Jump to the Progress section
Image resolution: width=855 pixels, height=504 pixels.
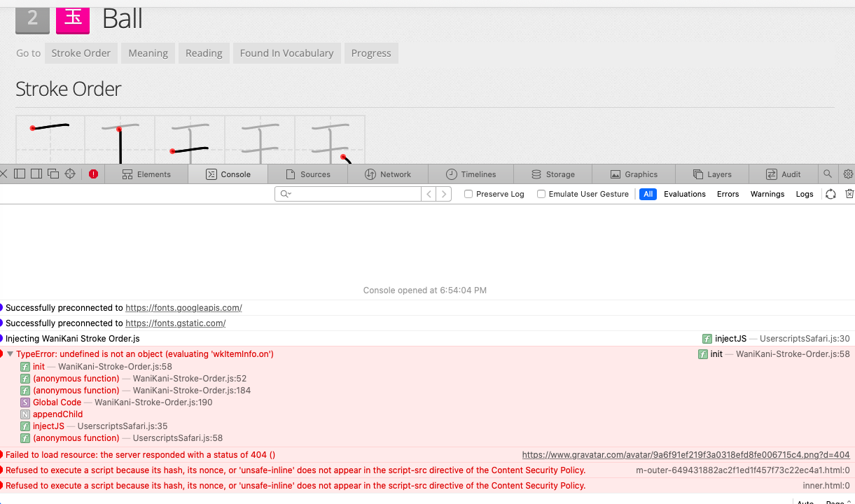371,53
